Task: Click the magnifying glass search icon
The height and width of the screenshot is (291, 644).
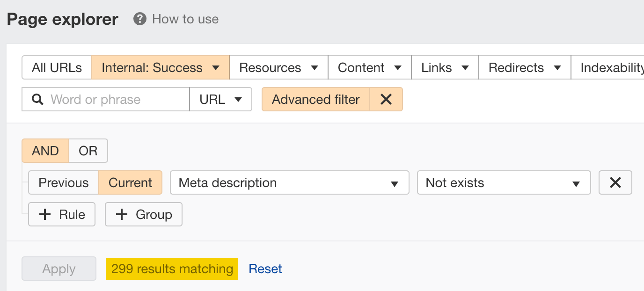Action: click(x=38, y=99)
